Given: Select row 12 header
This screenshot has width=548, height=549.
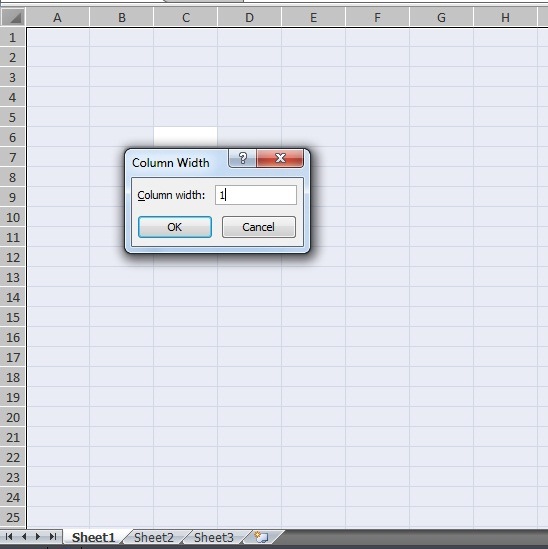Looking at the screenshot, I should coord(13,257).
